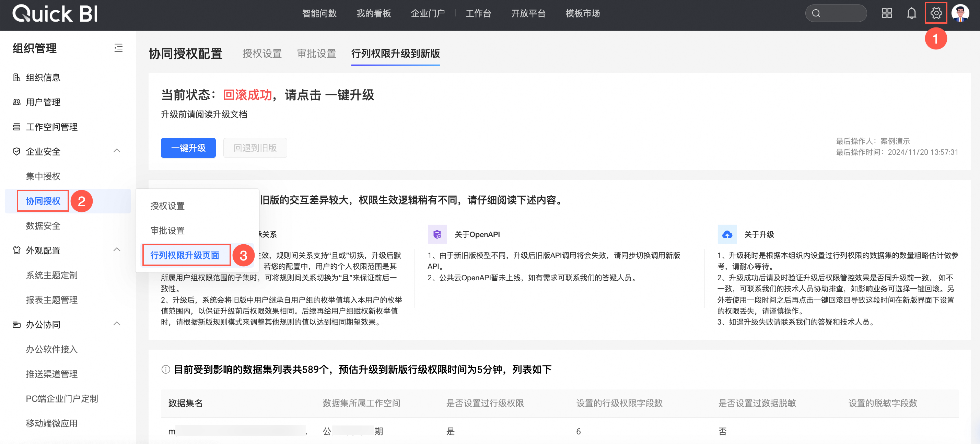The width and height of the screenshot is (980, 444).
Task: Collapse the 外观配置 section chevron
Action: point(117,250)
